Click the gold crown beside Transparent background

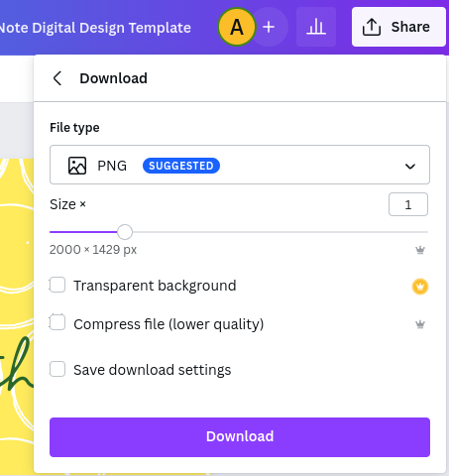click(x=420, y=287)
